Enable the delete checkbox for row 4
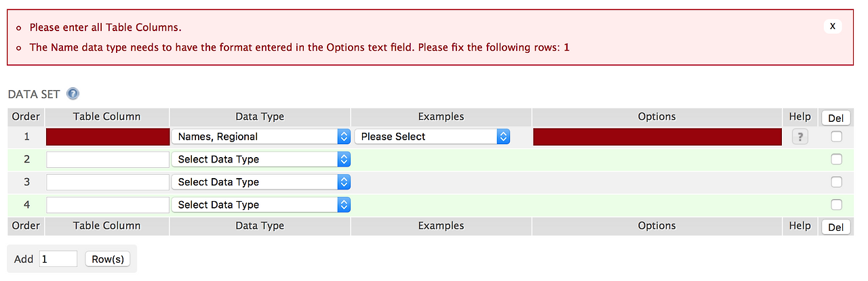The width and height of the screenshot is (868, 281). 836,204
